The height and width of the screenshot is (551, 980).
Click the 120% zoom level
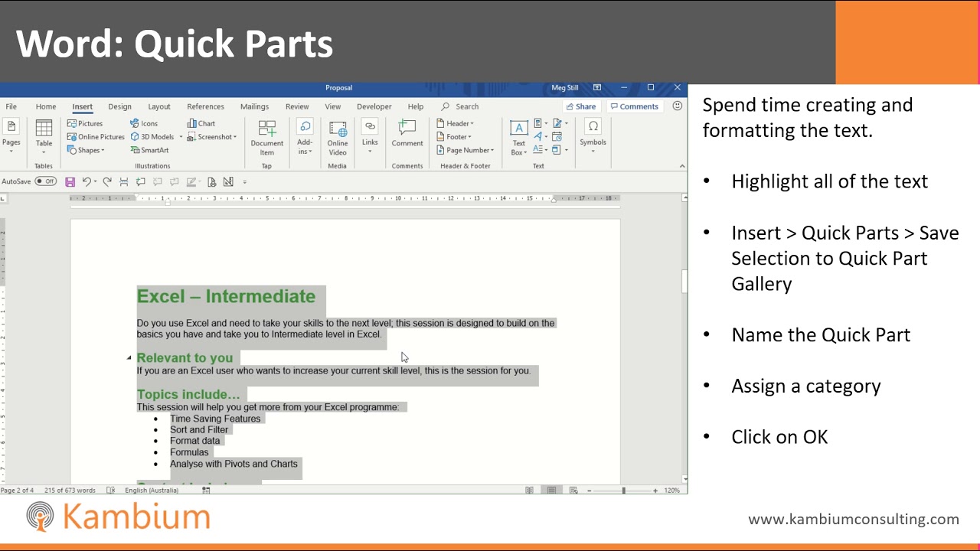click(x=672, y=490)
